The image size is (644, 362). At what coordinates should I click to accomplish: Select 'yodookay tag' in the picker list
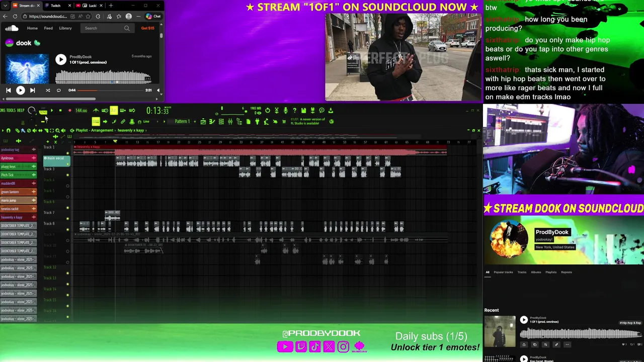(x=18, y=150)
